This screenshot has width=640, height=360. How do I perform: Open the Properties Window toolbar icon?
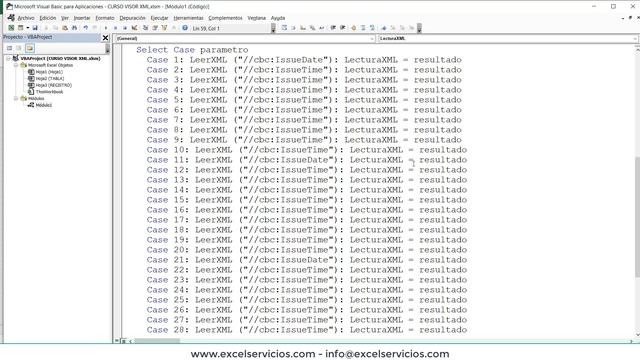pyautogui.click(x=155, y=28)
